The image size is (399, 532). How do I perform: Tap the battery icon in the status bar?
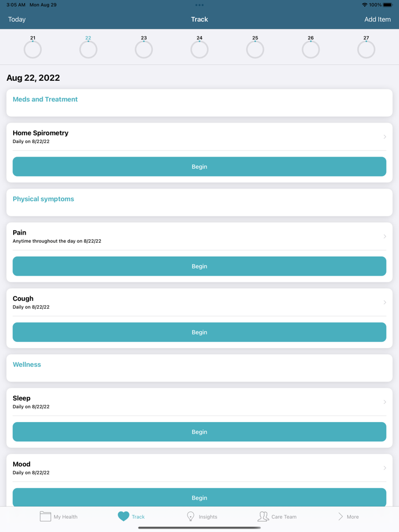388,5
